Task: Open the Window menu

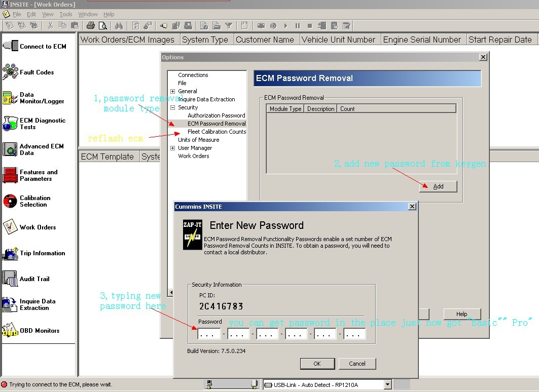Action: click(x=88, y=14)
